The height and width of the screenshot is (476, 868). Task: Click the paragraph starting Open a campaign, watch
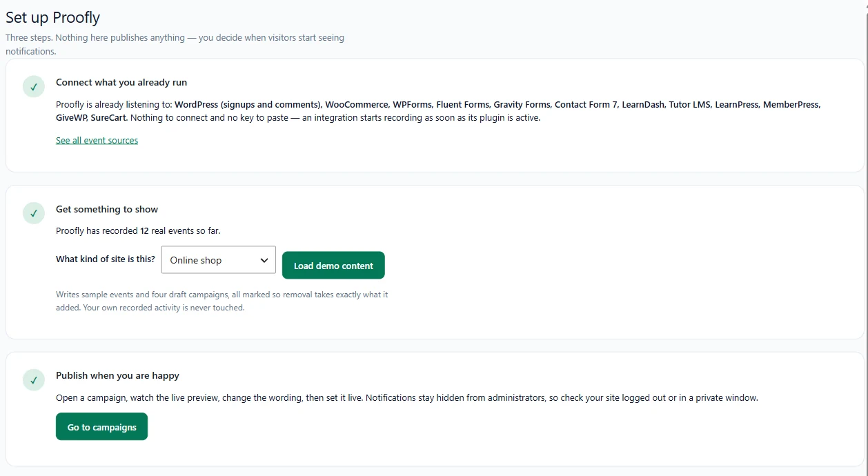(x=407, y=398)
